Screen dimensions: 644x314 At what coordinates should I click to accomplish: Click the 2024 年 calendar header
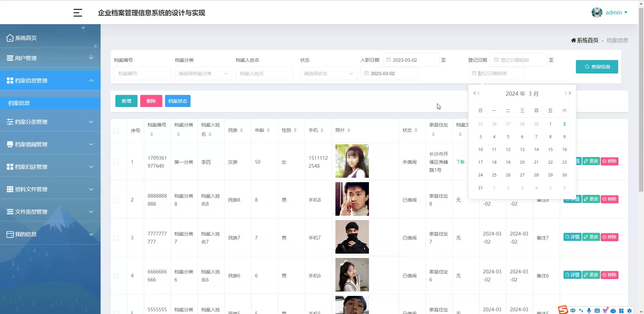click(516, 94)
